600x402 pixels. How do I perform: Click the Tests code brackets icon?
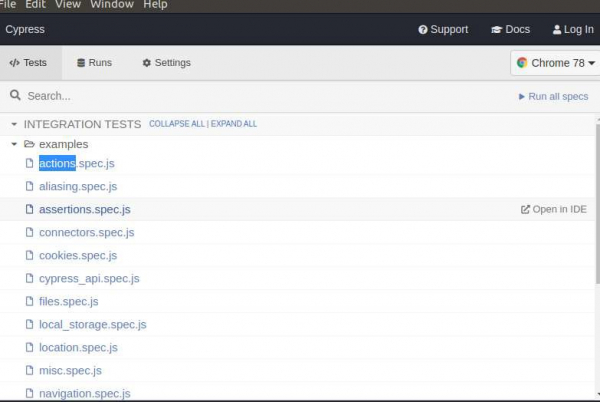click(15, 63)
